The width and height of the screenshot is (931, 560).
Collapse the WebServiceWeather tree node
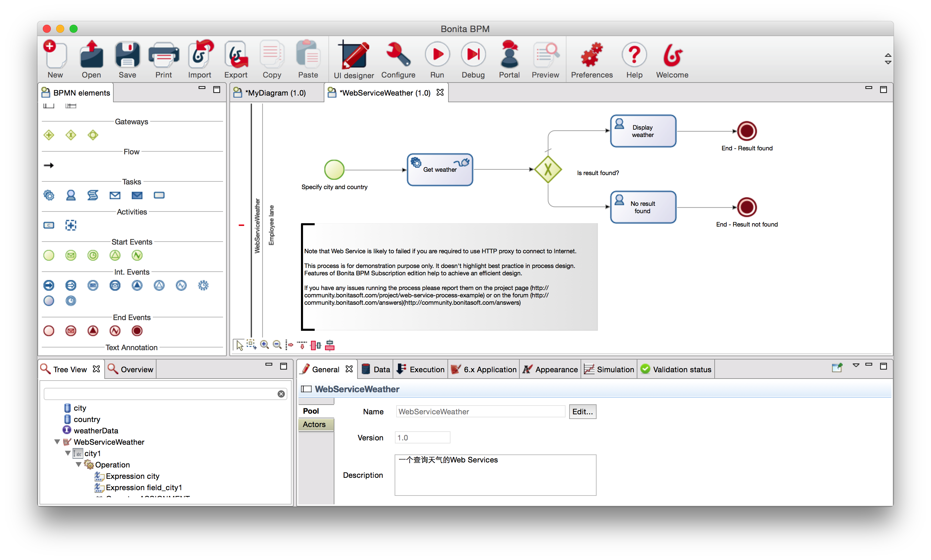(x=58, y=441)
